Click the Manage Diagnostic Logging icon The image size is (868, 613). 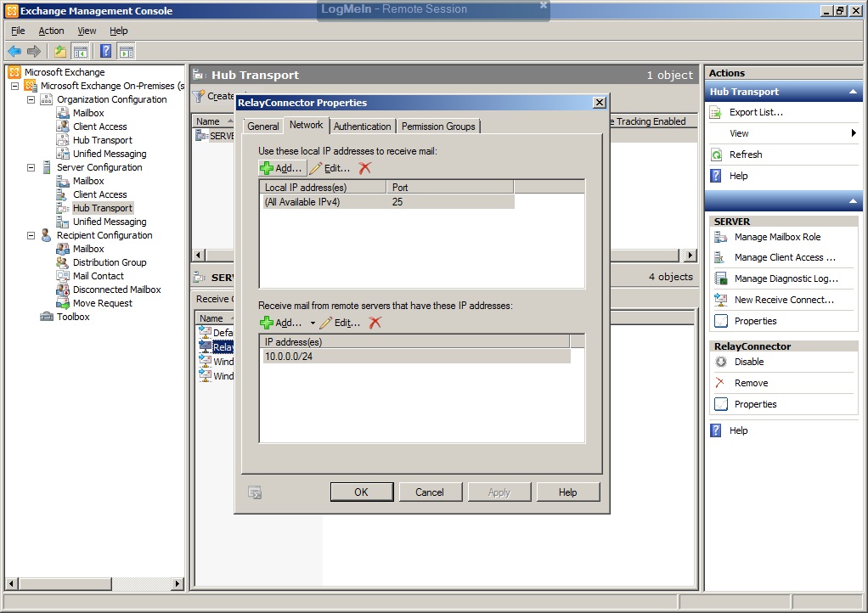pos(721,278)
